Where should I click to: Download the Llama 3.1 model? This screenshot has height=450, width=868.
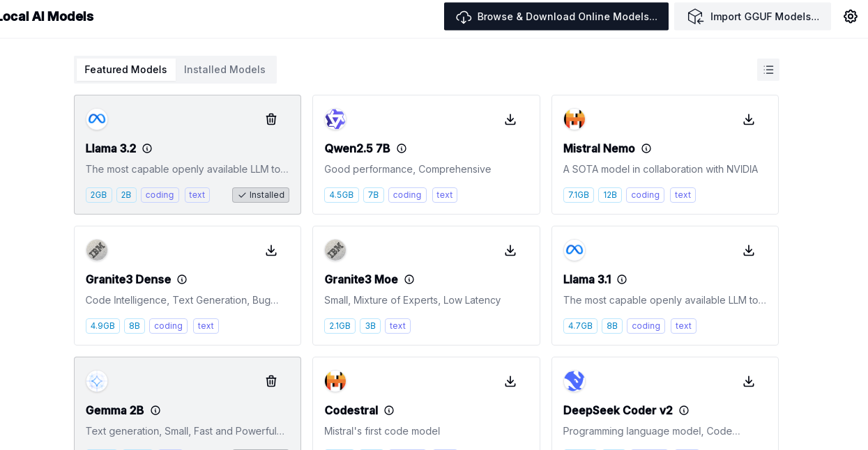pos(749,250)
